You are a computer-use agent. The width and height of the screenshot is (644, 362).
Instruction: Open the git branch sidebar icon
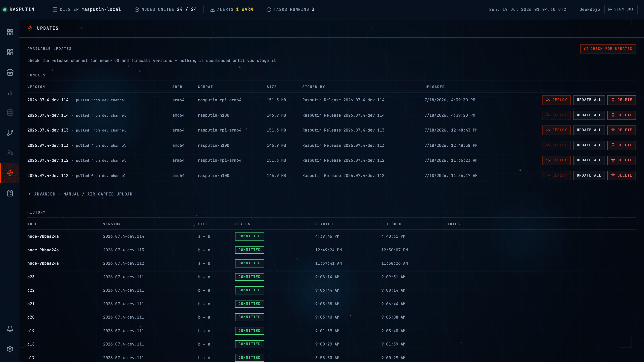[x=10, y=133]
